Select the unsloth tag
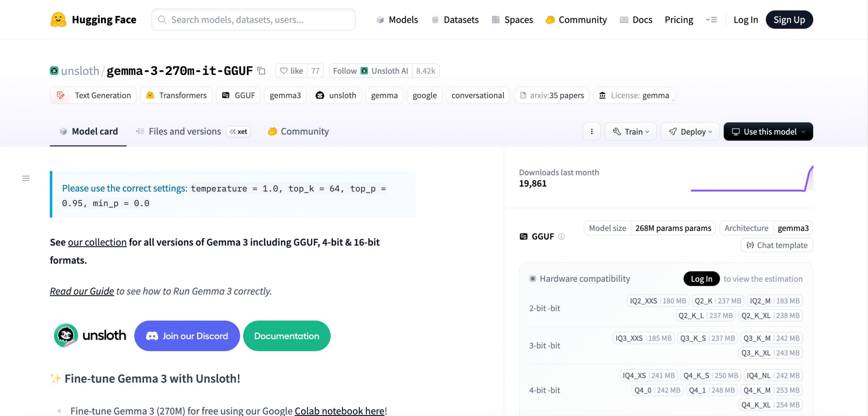 click(336, 95)
